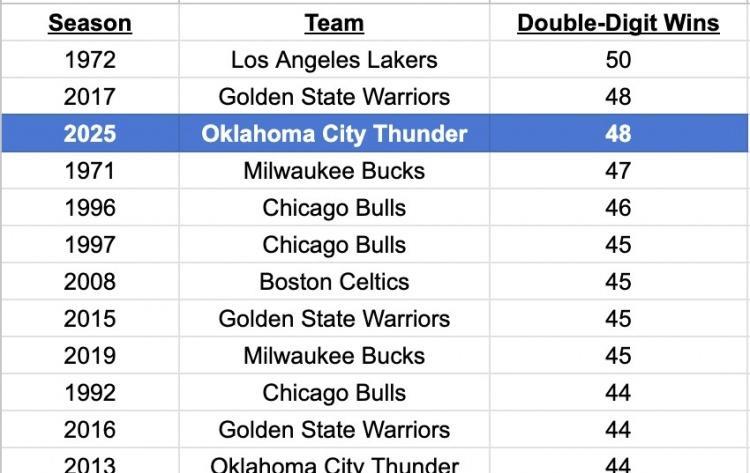The height and width of the screenshot is (473, 750).
Task: Click the 1997 season cell
Action: 90,245
